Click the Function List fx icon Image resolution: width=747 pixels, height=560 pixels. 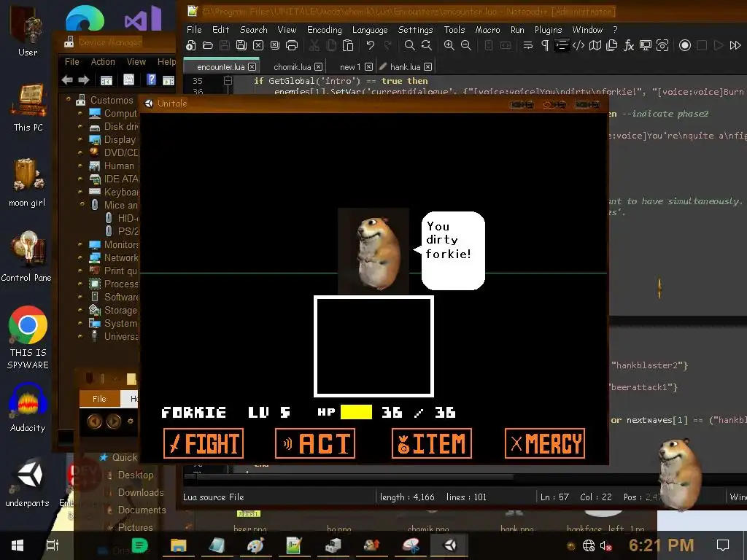(629, 45)
